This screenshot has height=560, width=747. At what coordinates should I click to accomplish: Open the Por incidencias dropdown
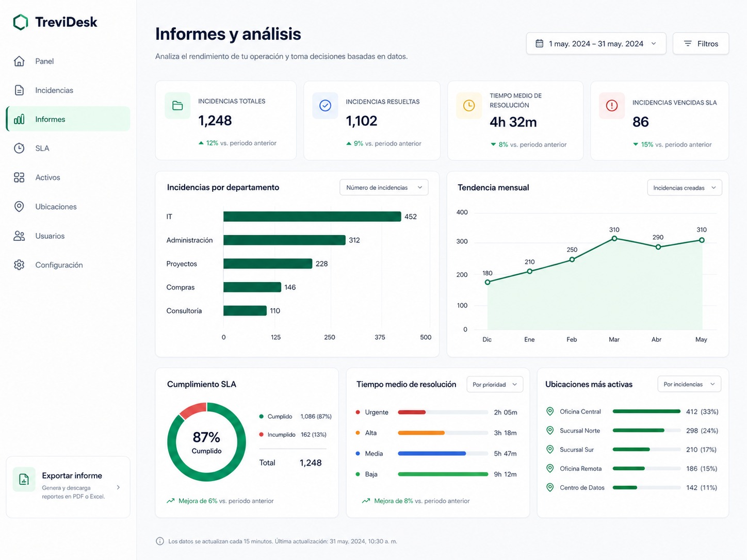689,384
